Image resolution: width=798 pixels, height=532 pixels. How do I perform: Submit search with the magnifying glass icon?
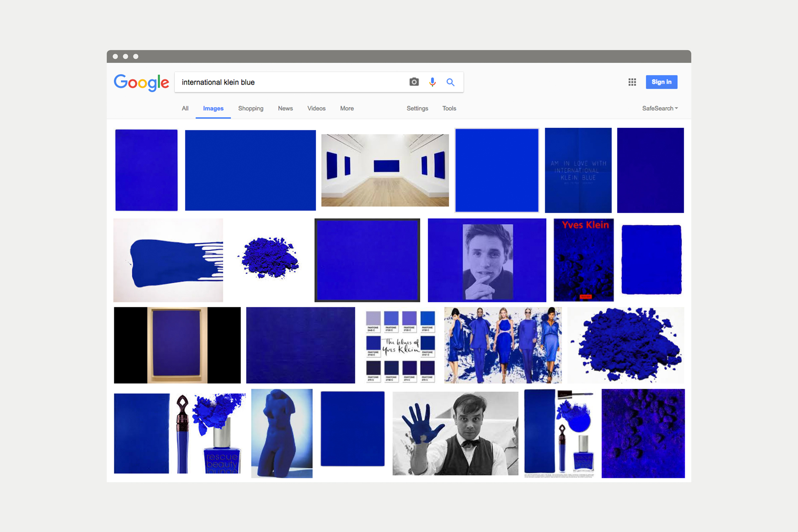pos(450,82)
